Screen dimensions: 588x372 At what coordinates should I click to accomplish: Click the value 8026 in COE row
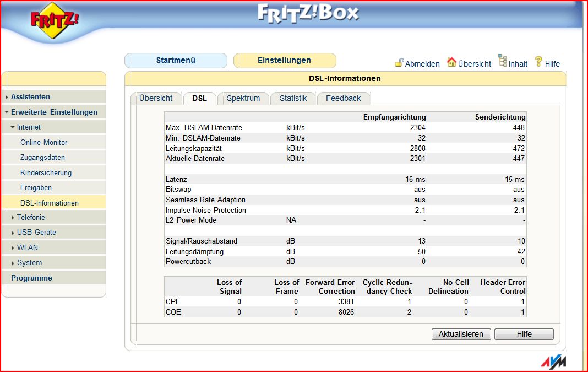pos(346,312)
